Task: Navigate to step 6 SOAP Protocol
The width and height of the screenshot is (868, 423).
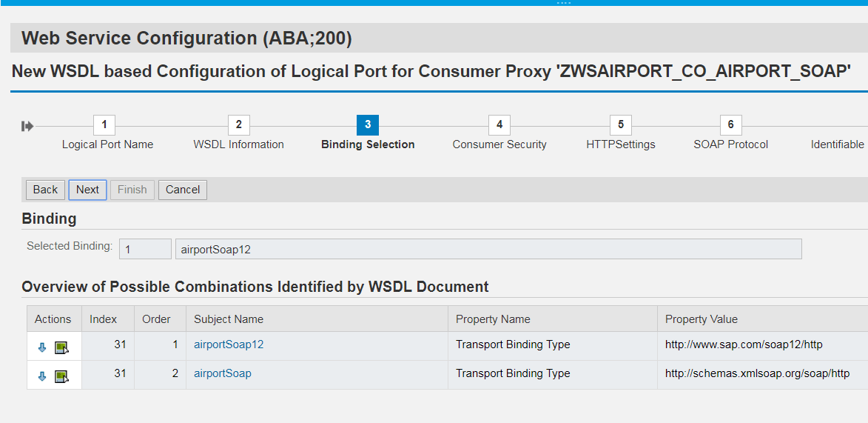Action: pos(730,125)
